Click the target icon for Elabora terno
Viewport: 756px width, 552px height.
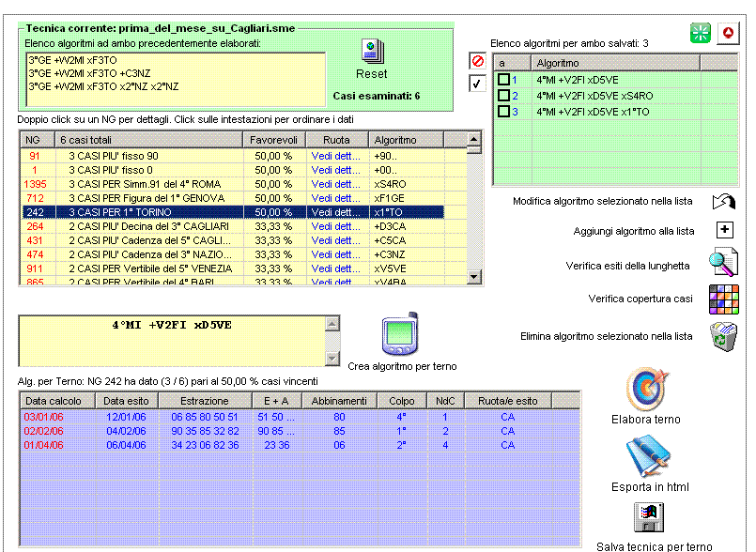point(647,390)
